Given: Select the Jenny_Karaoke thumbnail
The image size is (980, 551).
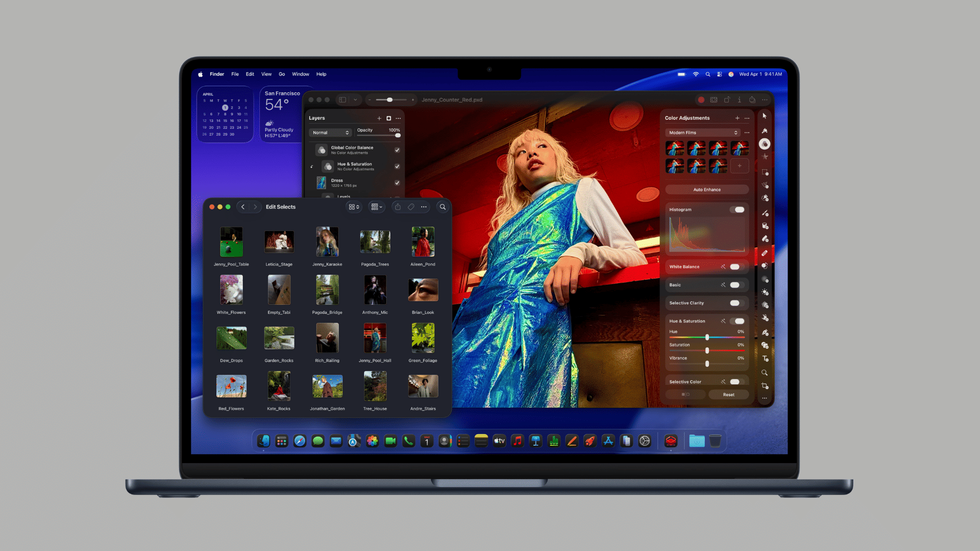Looking at the screenshot, I should [x=327, y=241].
